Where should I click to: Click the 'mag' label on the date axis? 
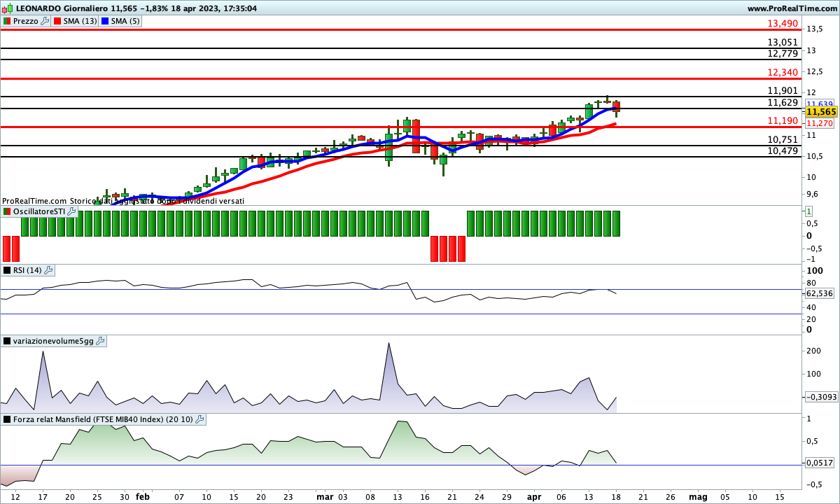(x=698, y=496)
